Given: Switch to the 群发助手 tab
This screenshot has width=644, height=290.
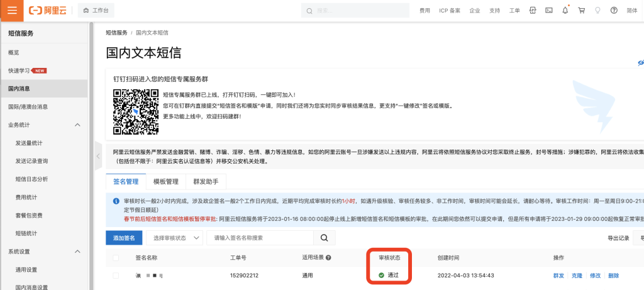Looking at the screenshot, I should (206, 182).
